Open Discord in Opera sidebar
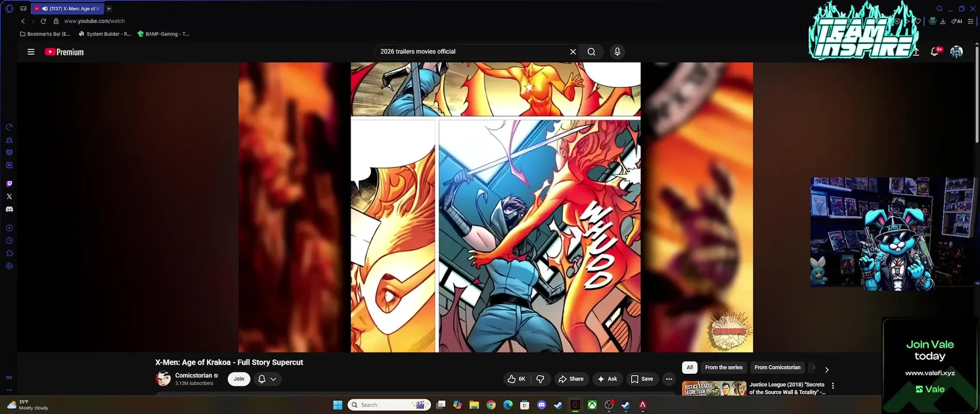 pos(9,209)
